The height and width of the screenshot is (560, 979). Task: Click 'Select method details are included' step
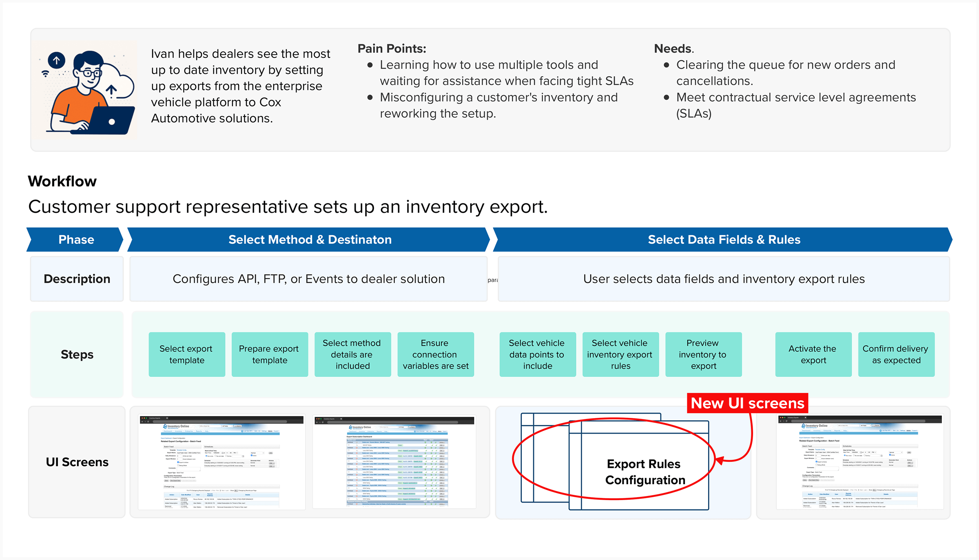[352, 355]
